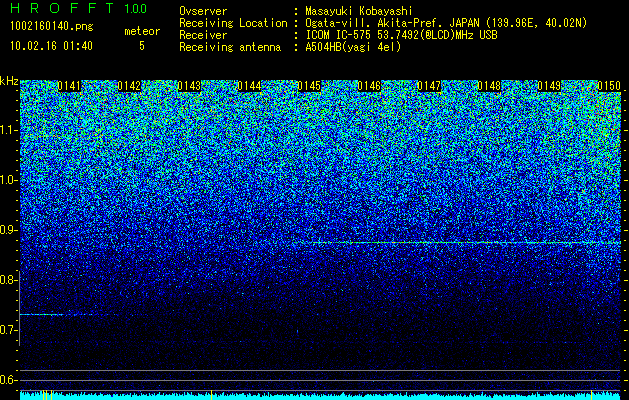Click the 1.1 frequency axis label

[x=8, y=130]
